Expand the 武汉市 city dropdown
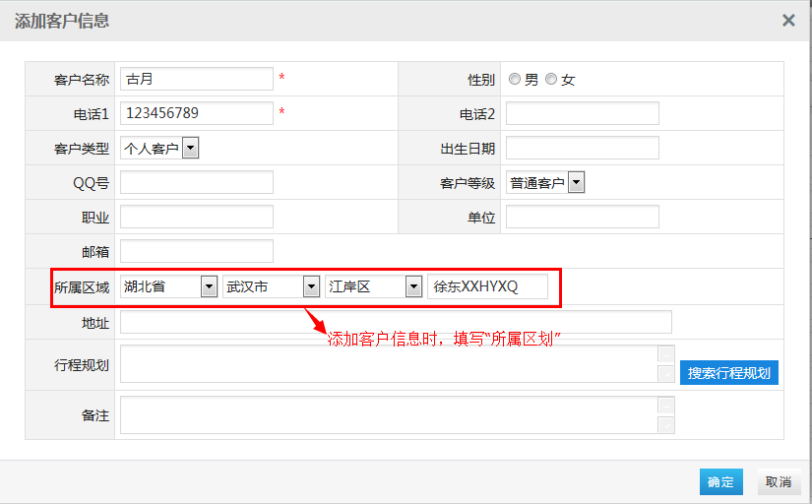The image size is (812, 504). coord(311,286)
